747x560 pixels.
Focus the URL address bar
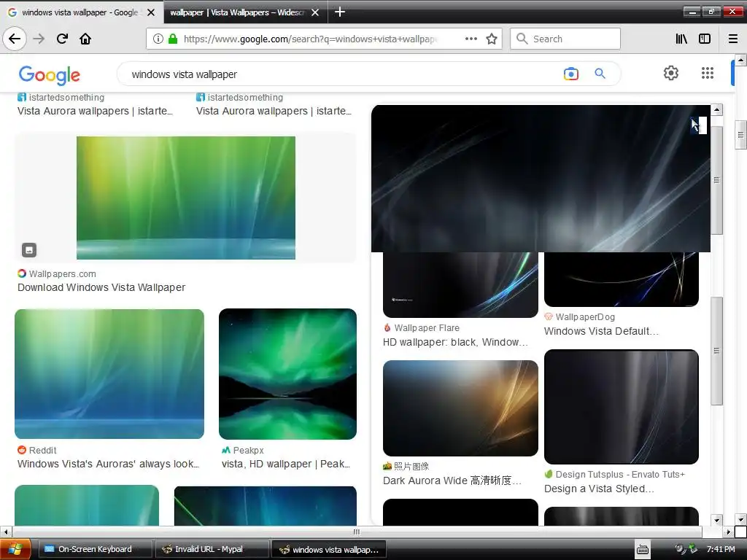(x=309, y=39)
